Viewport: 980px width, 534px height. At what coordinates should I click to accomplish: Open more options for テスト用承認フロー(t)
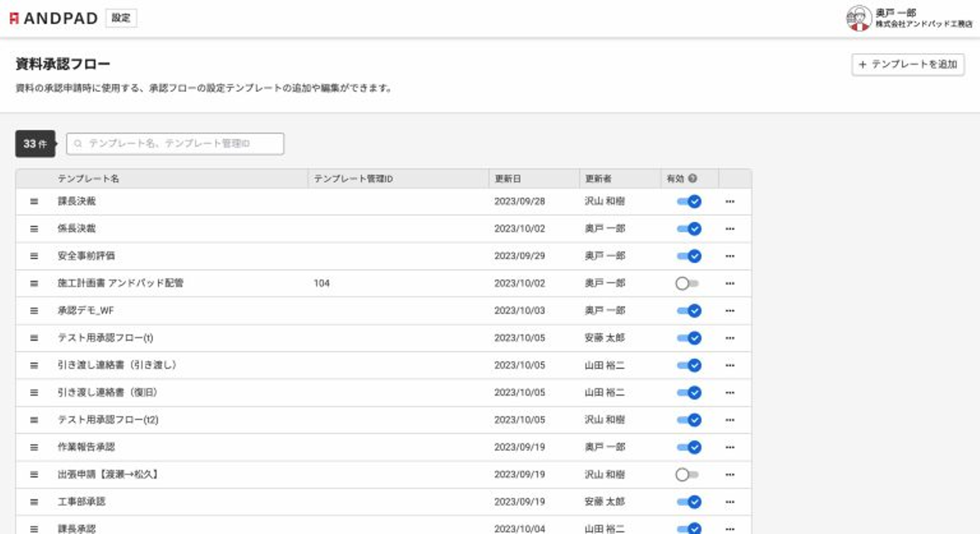pyautogui.click(x=730, y=338)
